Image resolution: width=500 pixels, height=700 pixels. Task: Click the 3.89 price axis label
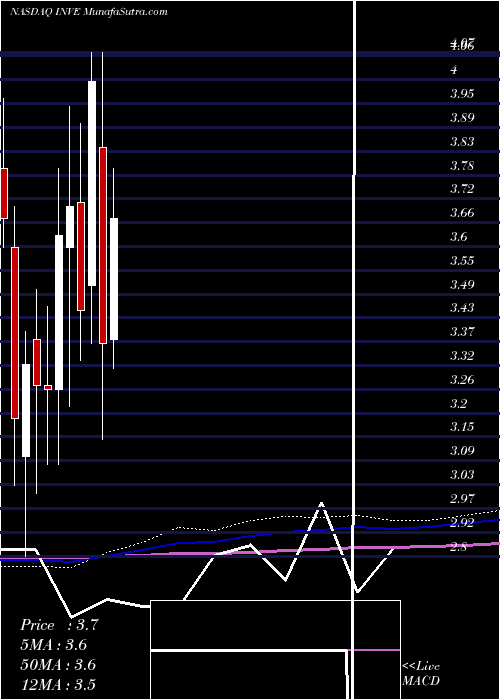461,118
